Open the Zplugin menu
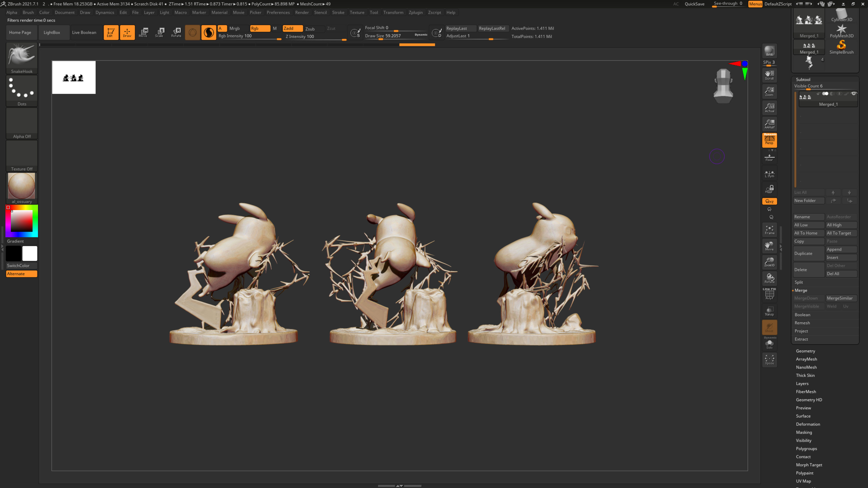The image size is (868, 488). (x=415, y=12)
